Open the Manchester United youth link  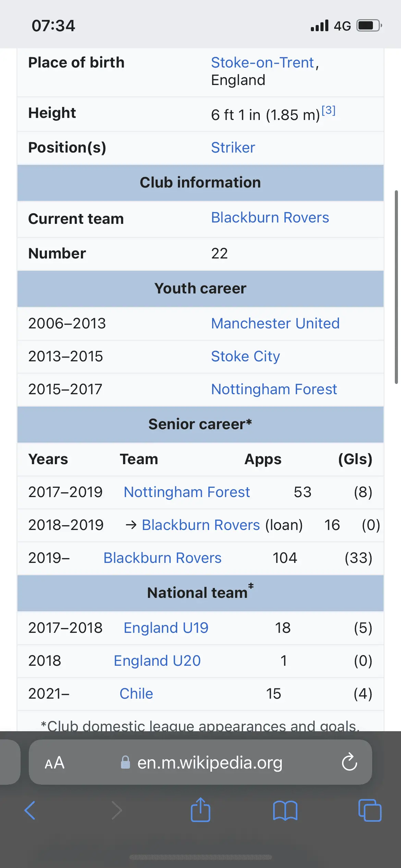click(275, 323)
